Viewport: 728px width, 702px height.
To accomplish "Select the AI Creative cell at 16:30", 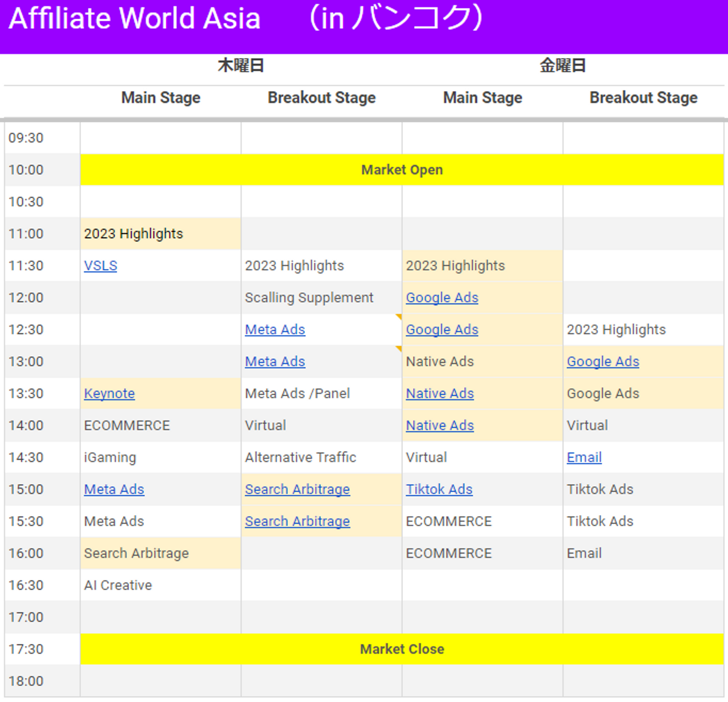I will coord(118,585).
